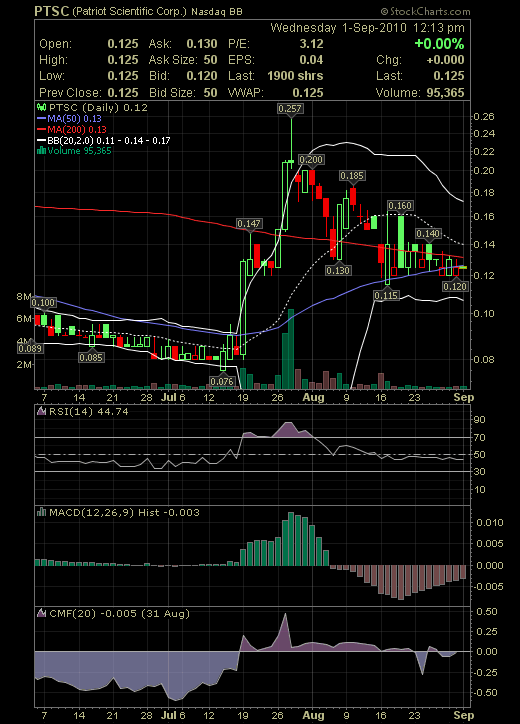Click the 0.160 price annotation
This screenshot has width=520, height=724.
[400, 205]
